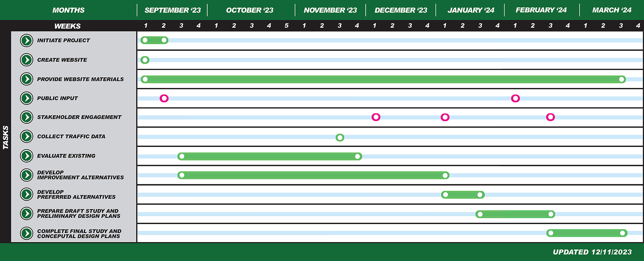Click the arrow icon beside Initiate Project
This screenshot has height=261, width=644.
pos(27,41)
